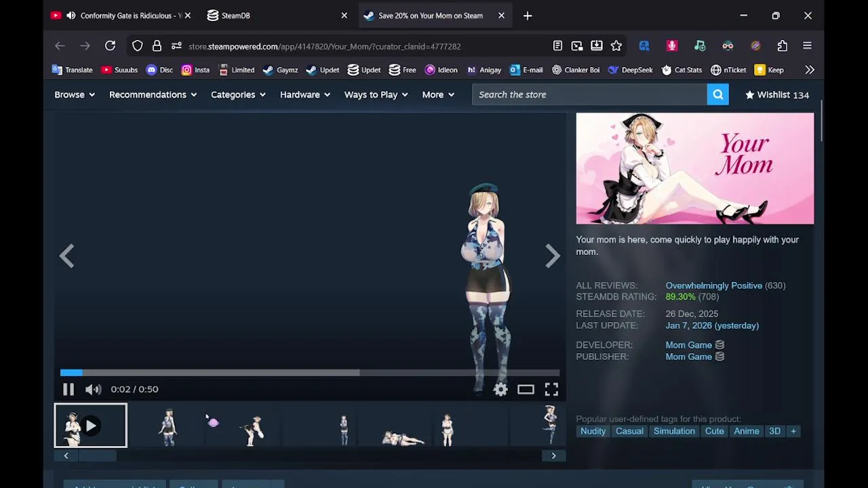Click the install/download page icon in address bar

[597, 46]
